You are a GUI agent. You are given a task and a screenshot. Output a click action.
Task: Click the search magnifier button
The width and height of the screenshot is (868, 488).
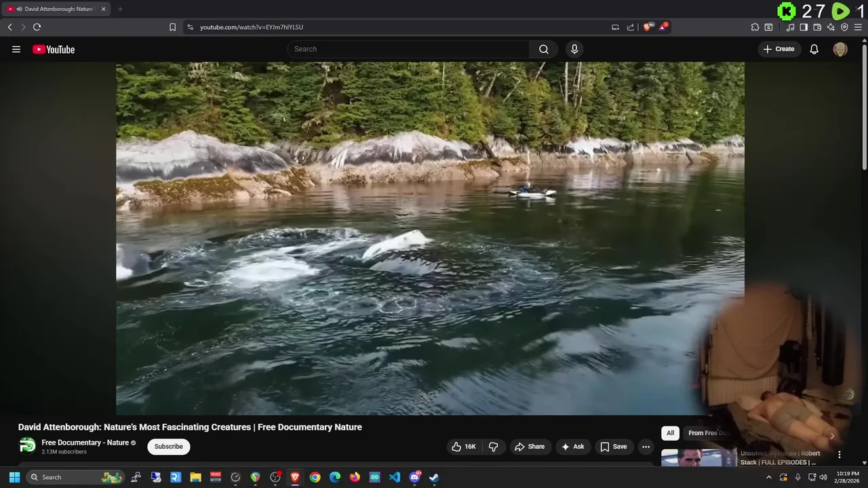click(x=544, y=49)
